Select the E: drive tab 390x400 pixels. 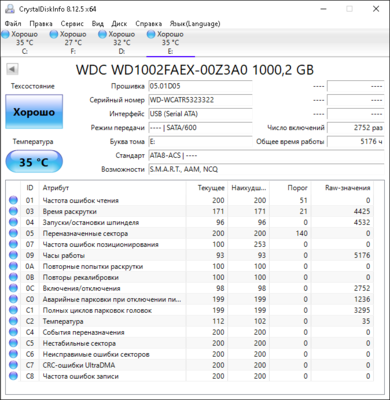(170, 43)
